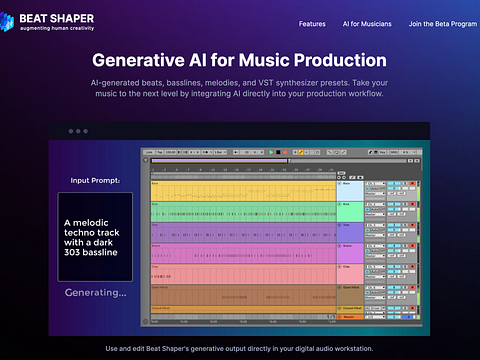Click the red record button

(x=285, y=152)
